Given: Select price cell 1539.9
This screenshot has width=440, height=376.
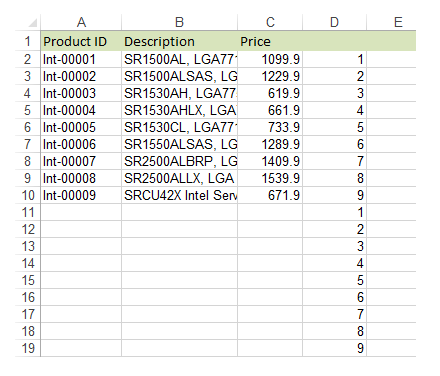Looking at the screenshot, I should 270,178.
